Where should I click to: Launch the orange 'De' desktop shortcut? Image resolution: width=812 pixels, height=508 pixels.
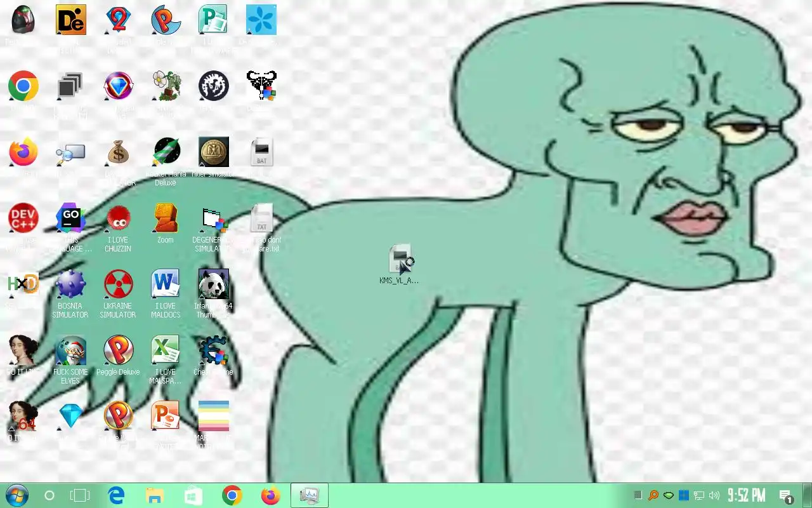click(x=70, y=20)
